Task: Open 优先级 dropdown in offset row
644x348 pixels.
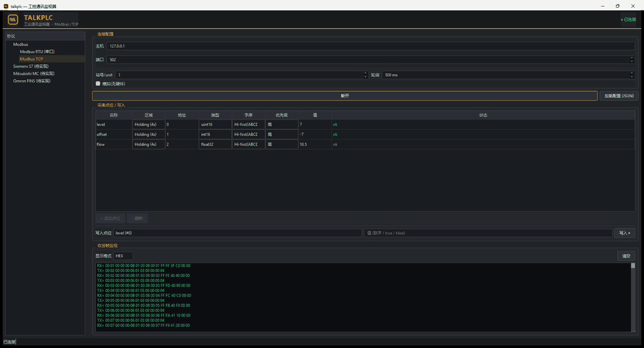Action: pyautogui.click(x=282, y=134)
